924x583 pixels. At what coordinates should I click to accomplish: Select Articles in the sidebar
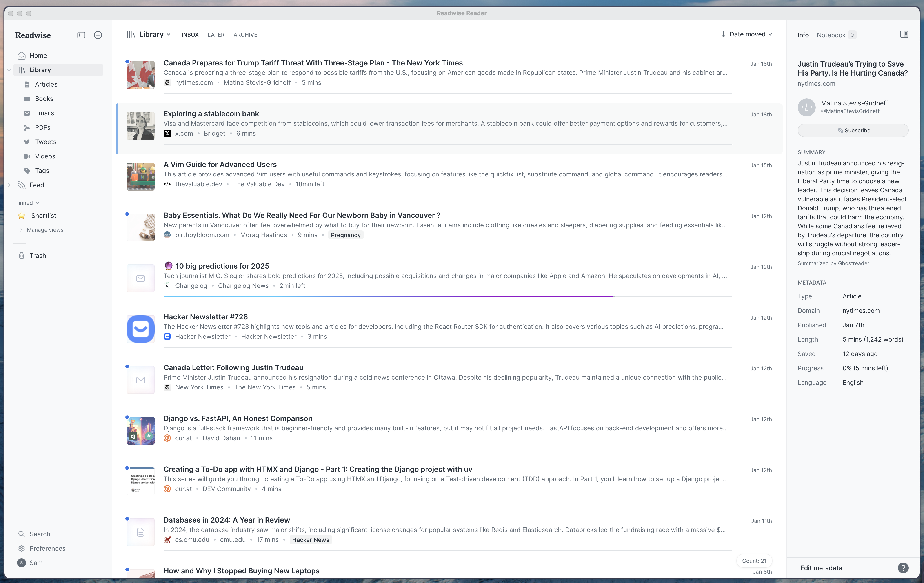click(x=46, y=84)
